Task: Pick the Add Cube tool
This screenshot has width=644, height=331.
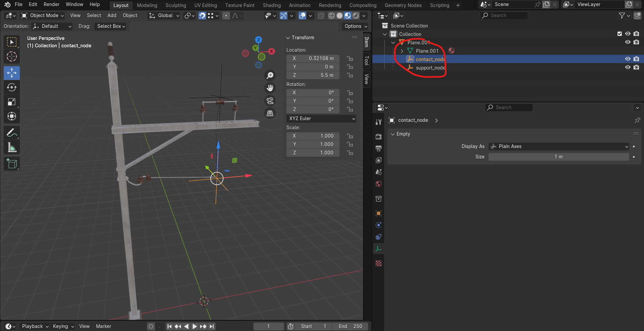Action: [12, 164]
